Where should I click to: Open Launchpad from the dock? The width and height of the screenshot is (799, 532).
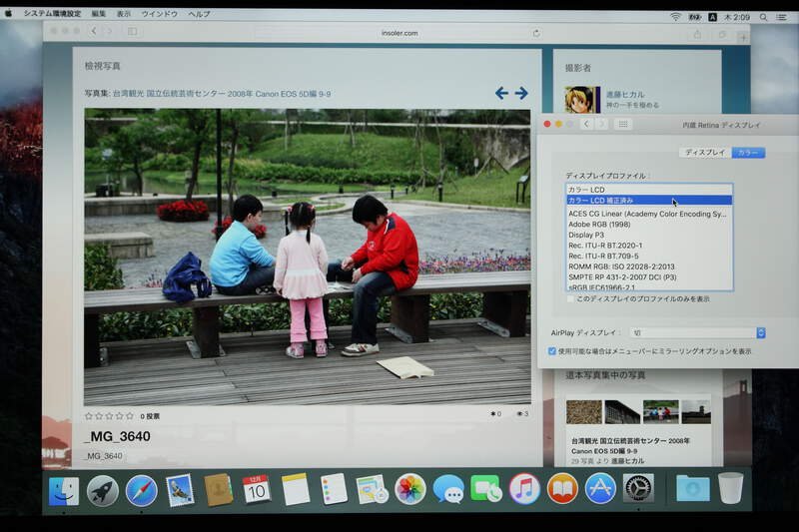point(103,489)
